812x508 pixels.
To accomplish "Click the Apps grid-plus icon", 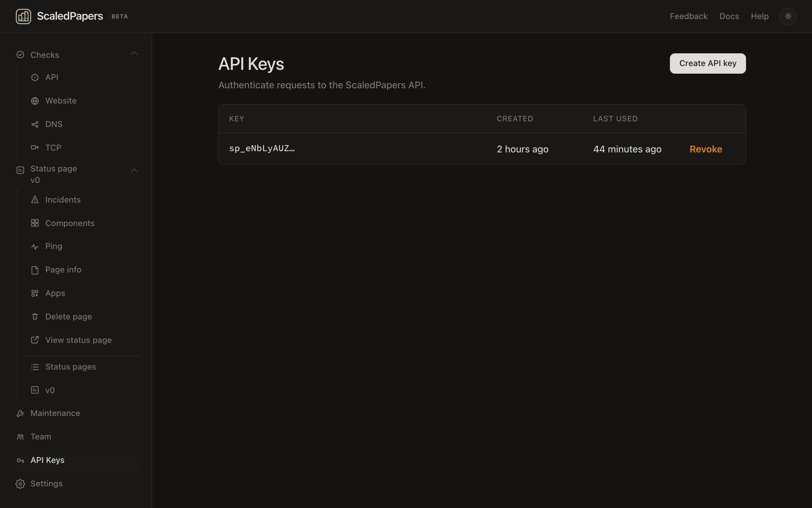I will coord(35,293).
